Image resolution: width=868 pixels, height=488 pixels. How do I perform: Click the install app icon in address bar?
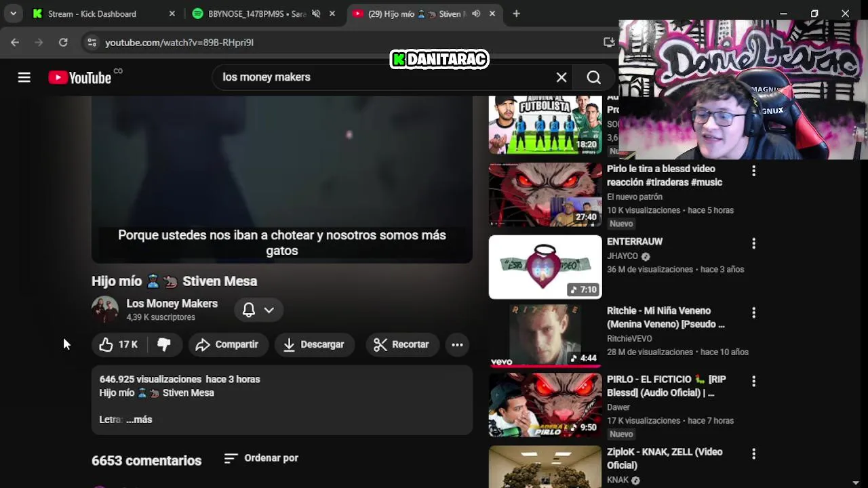click(609, 42)
